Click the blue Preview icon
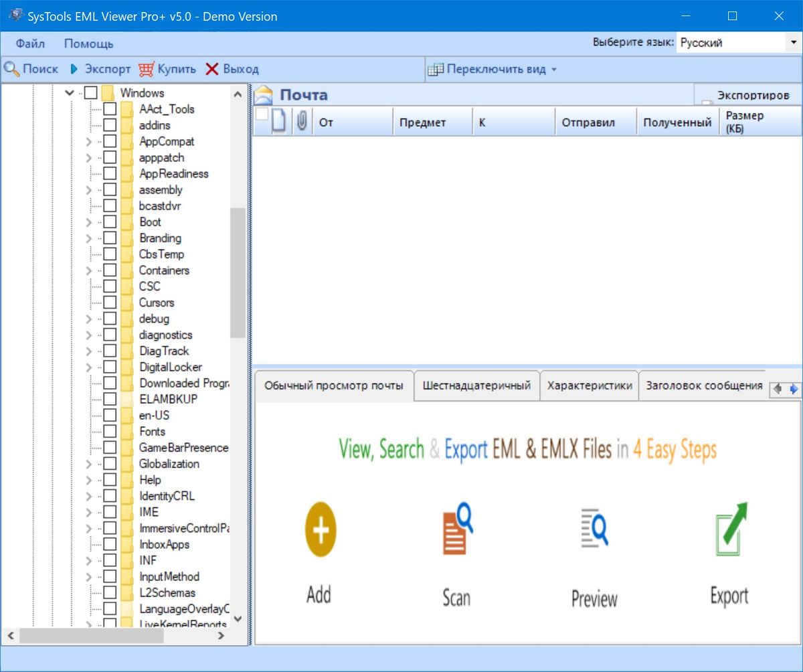The width and height of the screenshot is (803, 672). click(x=594, y=529)
